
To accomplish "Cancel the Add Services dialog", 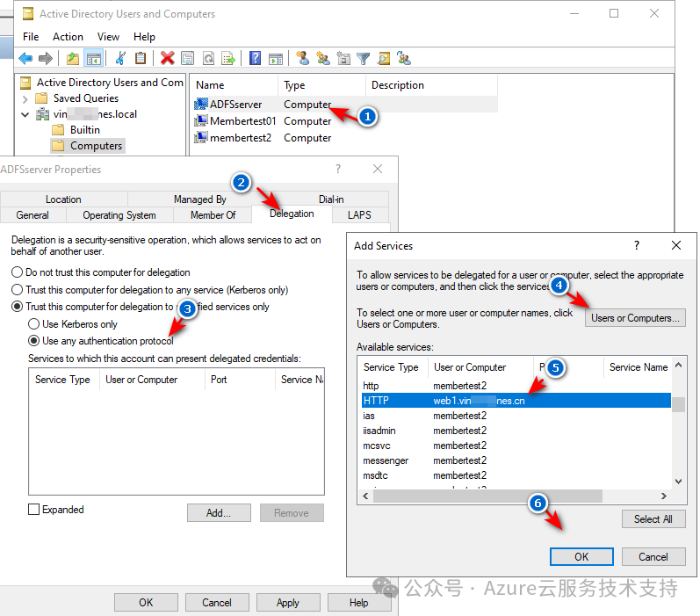I will click(x=653, y=556).
